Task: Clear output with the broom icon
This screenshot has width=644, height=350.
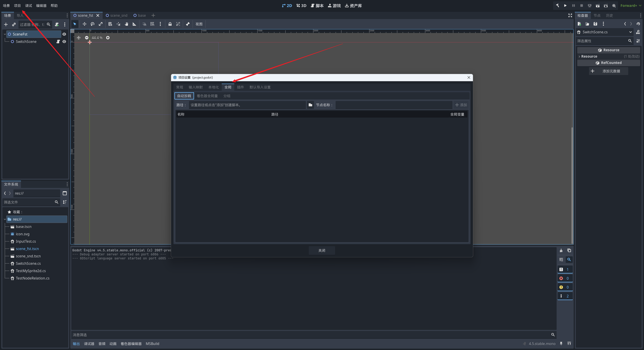Action: click(x=561, y=250)
